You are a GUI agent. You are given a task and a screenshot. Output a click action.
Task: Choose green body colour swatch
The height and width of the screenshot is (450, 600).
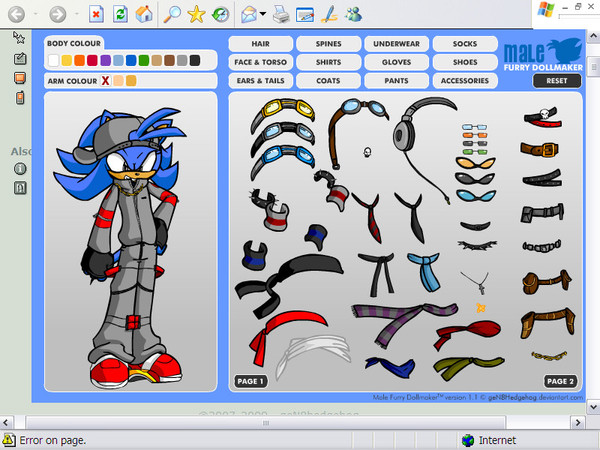144,60
